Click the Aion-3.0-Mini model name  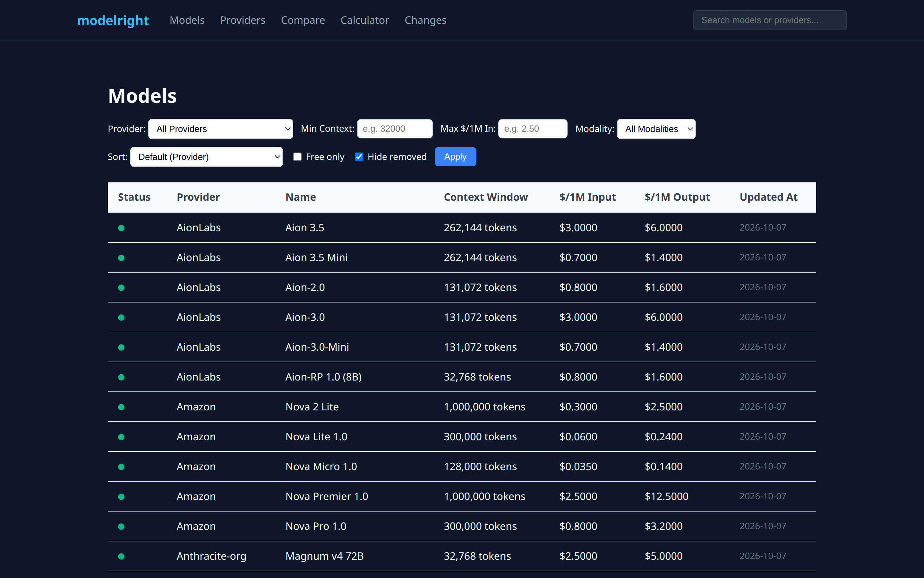click(317, 347)
